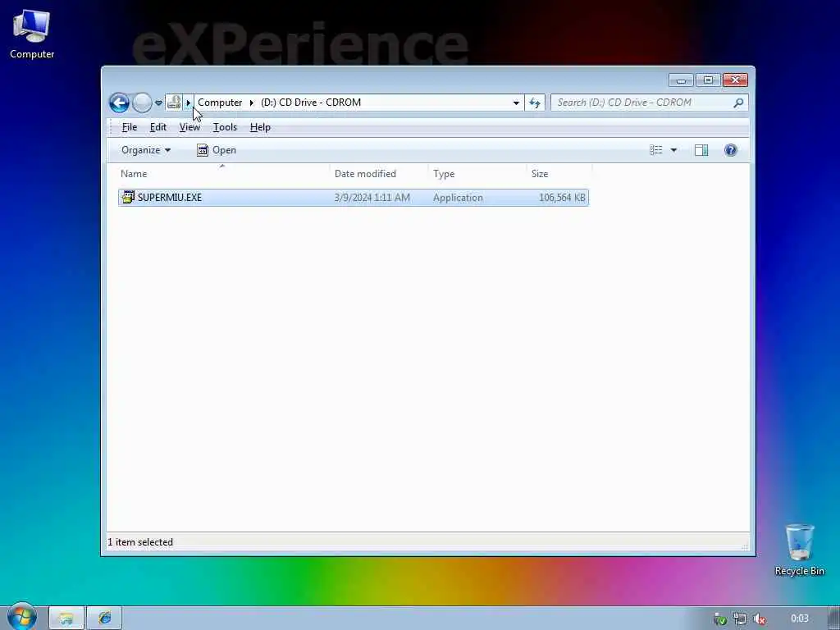The height and width of the screenshot is (630, 840).
Task: Go back with the blue Back arrow
Action: tap(119, 103)
